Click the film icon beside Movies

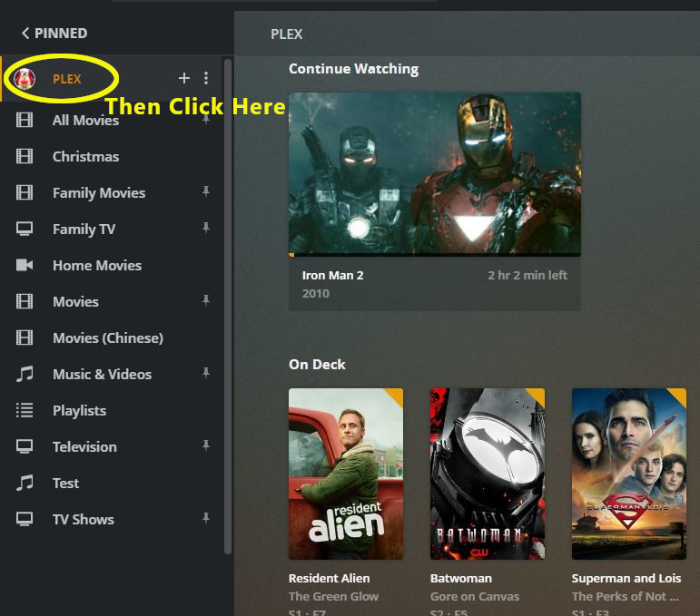click(x=25, y=301)
